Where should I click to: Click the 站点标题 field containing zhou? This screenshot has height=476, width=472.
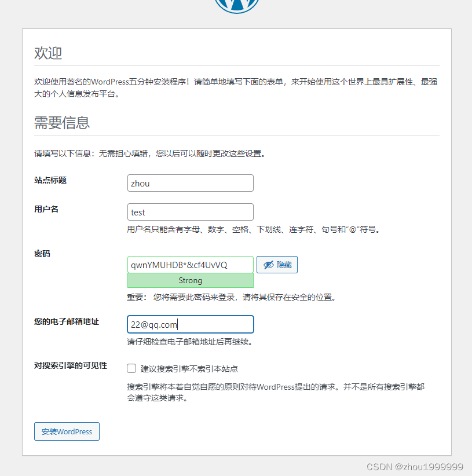191,183
